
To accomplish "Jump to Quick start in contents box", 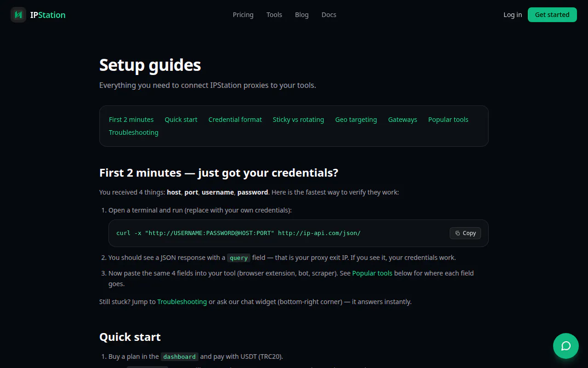I will pos(181,120).
